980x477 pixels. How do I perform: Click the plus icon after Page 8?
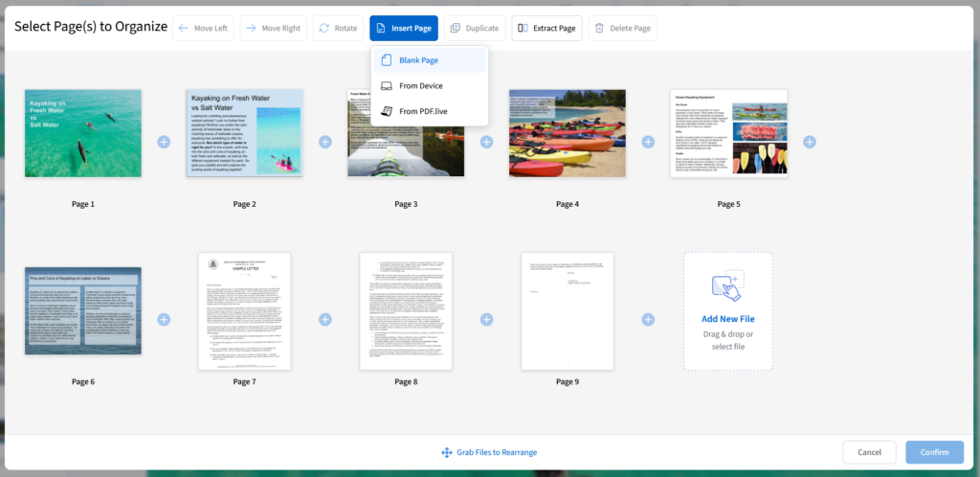click(487, 320)
